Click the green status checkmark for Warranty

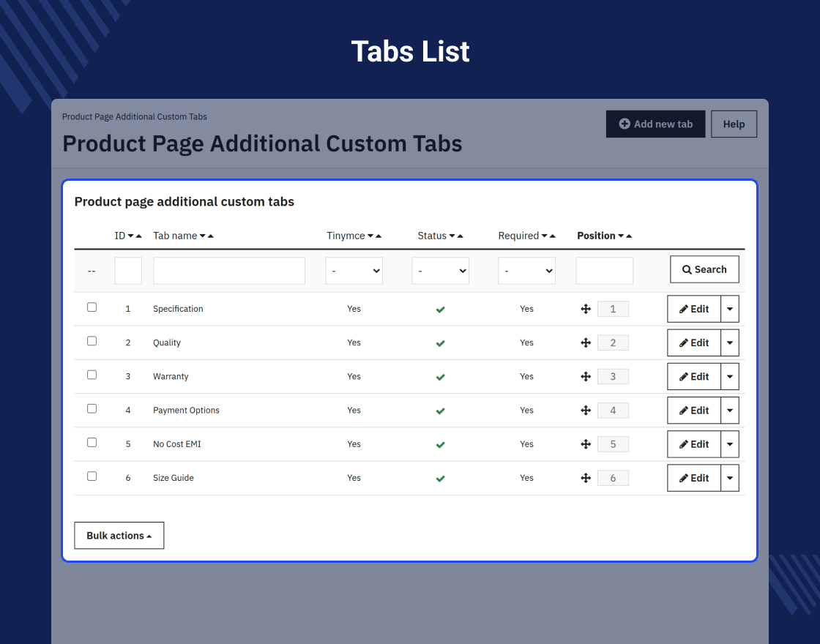click(440, 377)
